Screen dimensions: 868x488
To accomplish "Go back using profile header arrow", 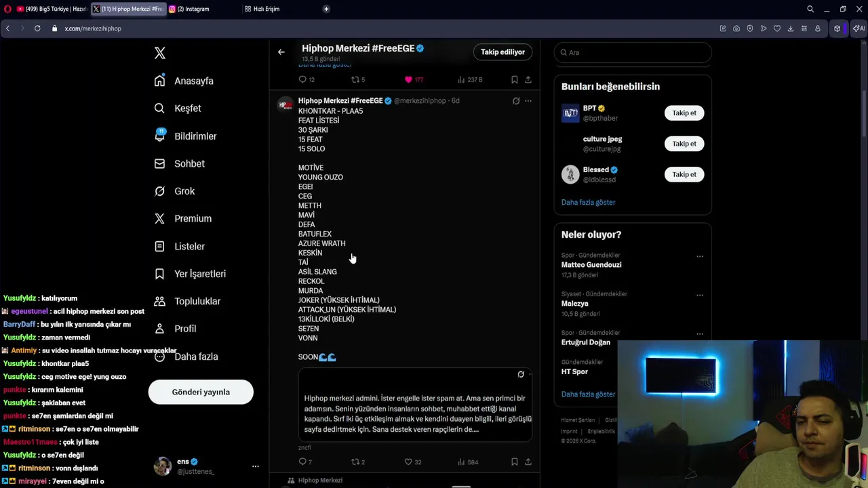I will (x=281, y=52).
